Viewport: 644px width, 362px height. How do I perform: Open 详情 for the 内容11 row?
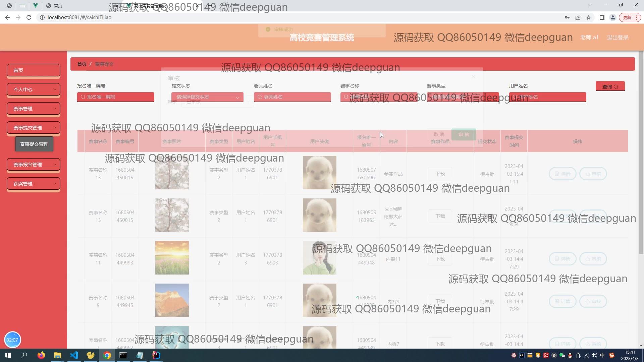pos(562,259)
